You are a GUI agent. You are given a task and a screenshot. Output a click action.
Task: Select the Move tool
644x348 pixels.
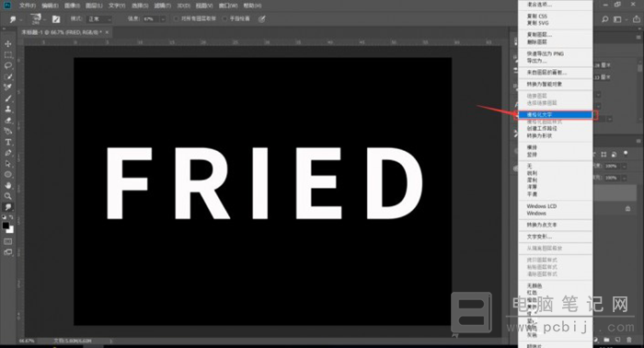(7, 44)
